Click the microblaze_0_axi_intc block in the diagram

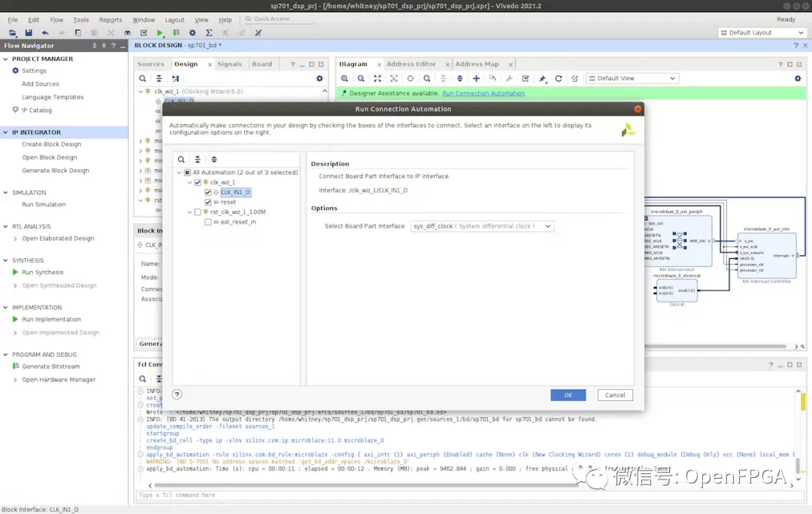[x=766, y=256]
